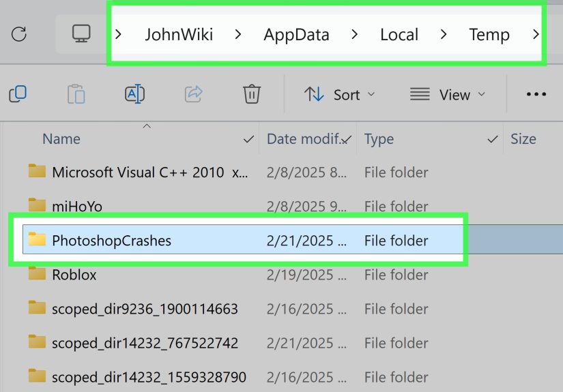Expand chevron after Temp breadcrumb

(x=536, y=35)
